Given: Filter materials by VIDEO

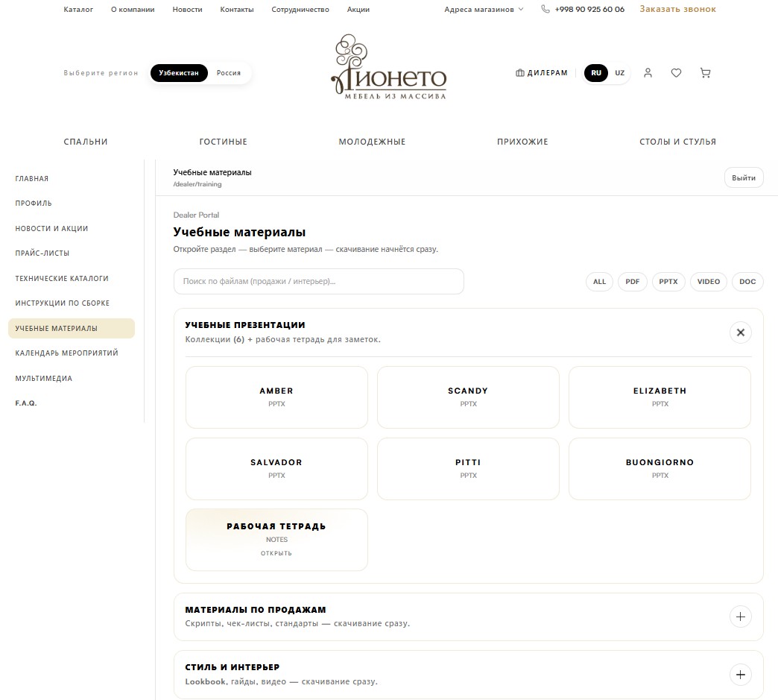Looking at the screenshot, I should point(708,282).
